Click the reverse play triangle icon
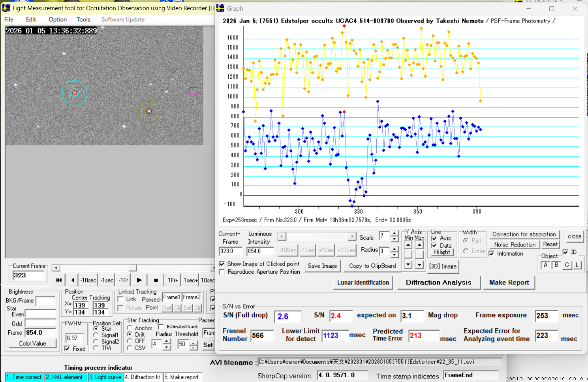Viewport: 588px width, 382px height. pos(73,280)
